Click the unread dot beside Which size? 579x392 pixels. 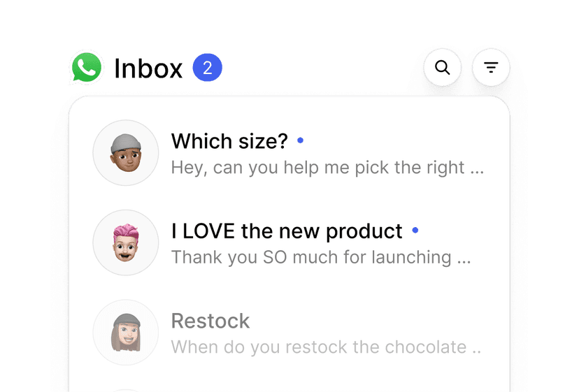301,140
